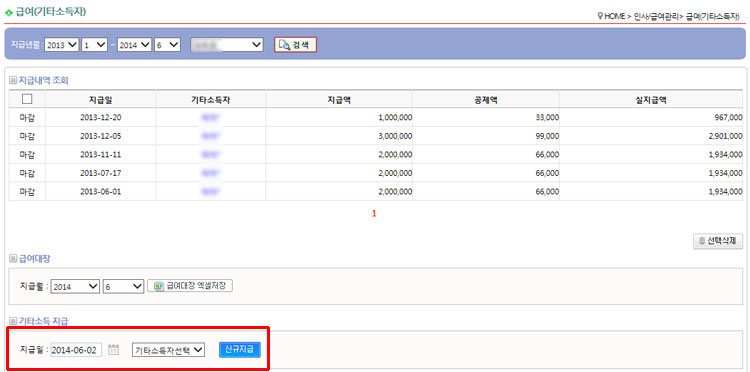
Task: Click page number 1 in pagination
Action: pos(374,214)
